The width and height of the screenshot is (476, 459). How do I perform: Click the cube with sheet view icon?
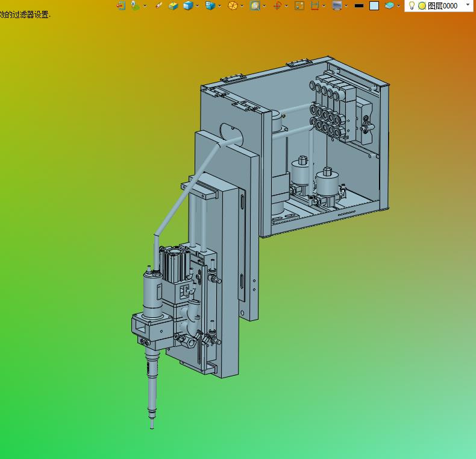(x=210, y=6)
